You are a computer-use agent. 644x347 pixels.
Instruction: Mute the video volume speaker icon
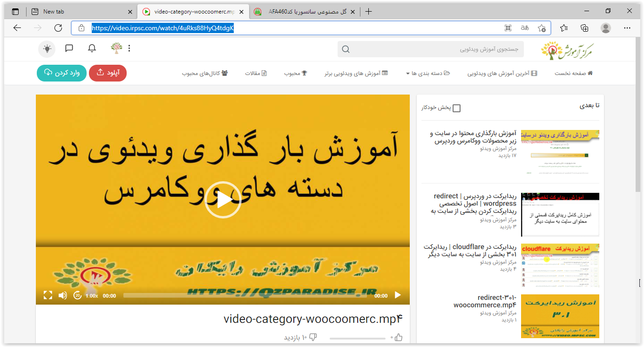62,295
